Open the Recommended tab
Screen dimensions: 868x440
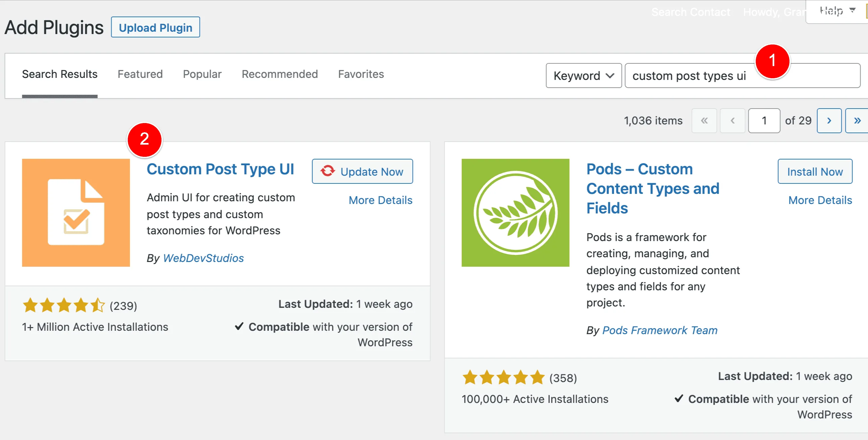[x=280, y=74]
